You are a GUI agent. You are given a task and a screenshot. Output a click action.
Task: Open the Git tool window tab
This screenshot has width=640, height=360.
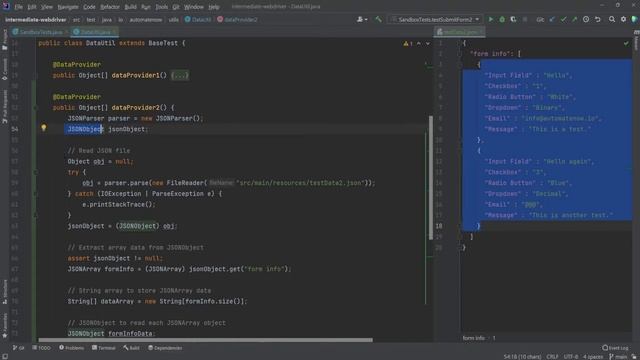click(x=18, y=348)
